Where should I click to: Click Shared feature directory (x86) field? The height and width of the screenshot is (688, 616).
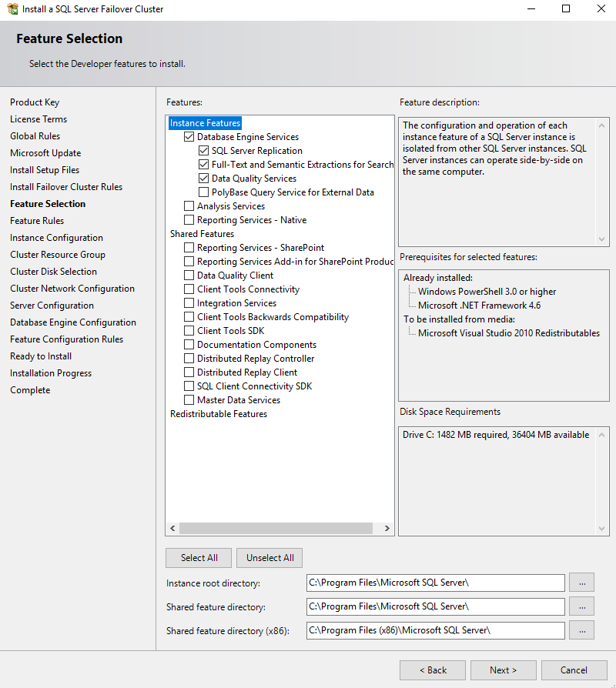[x=436, y=630]
